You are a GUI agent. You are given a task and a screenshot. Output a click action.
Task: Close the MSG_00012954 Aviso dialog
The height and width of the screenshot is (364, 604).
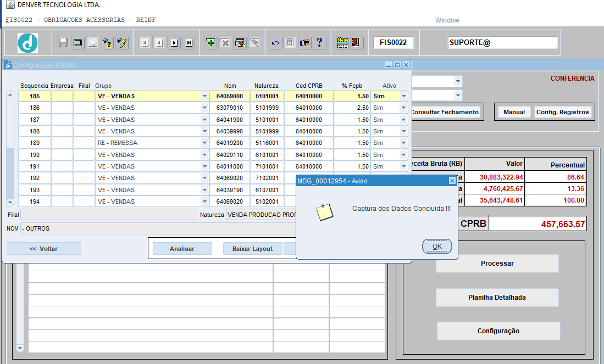(452, 181)
